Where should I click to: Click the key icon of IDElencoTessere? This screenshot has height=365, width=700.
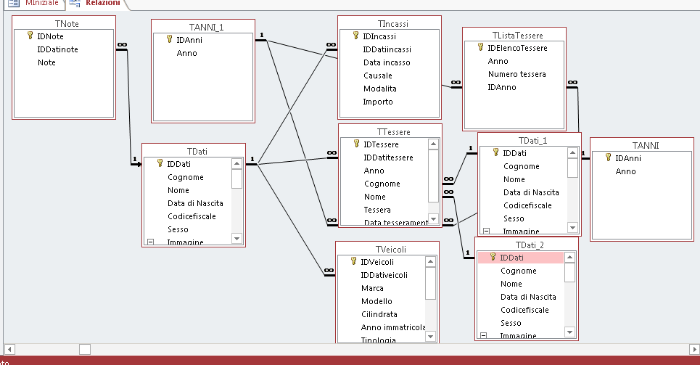pos(480,47)
